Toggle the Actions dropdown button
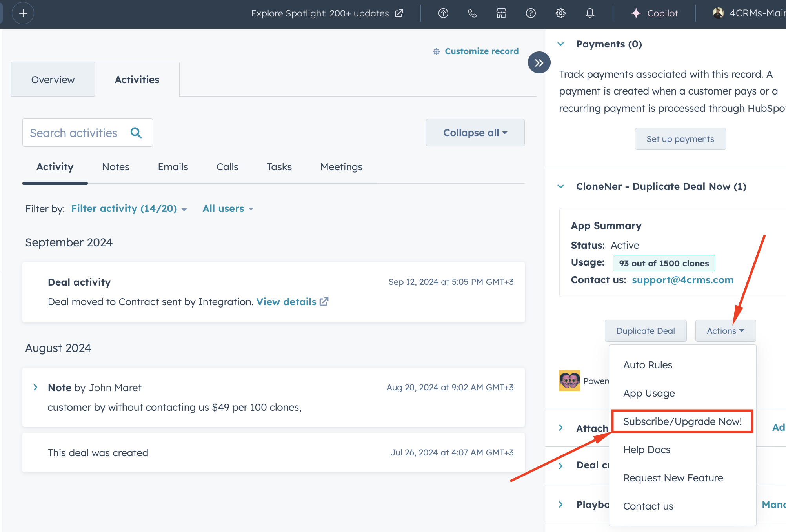The width and height of the screenshot is (786, 532). pyautogui.click(x=725, y=331)
